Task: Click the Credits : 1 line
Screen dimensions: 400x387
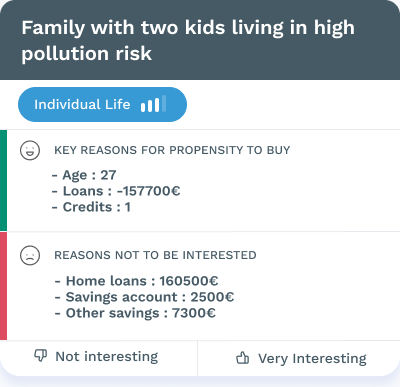Action: (91, 207)
